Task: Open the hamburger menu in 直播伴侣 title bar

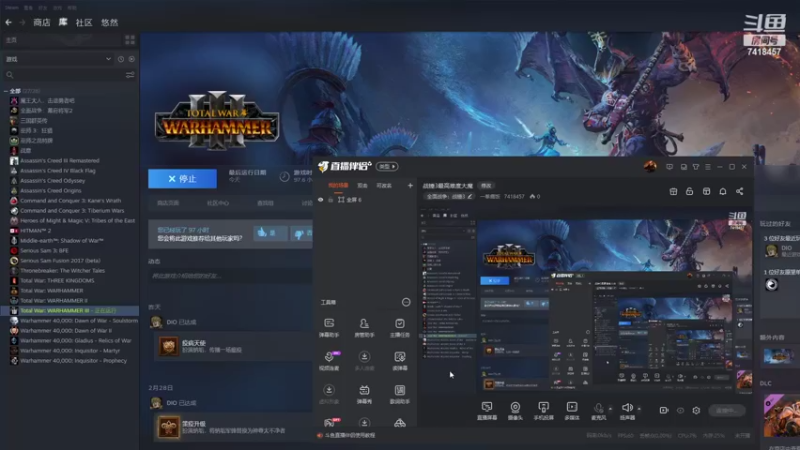Action: coord(708,167)
